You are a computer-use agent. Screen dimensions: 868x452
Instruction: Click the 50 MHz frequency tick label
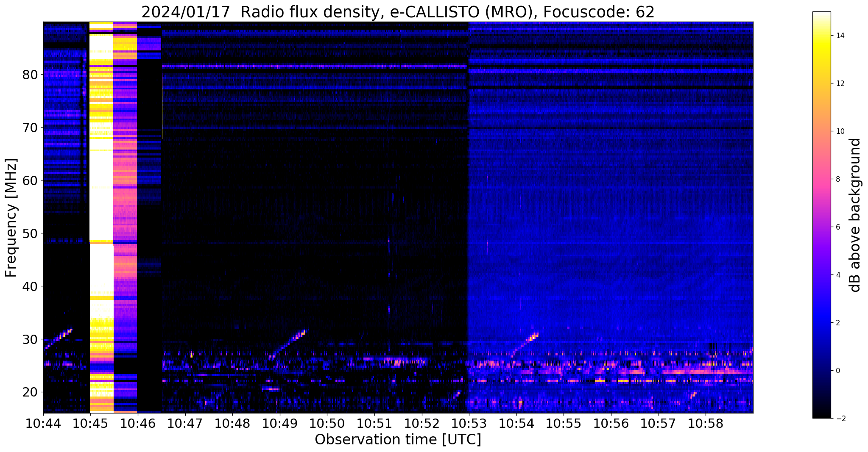pos(30,233)
